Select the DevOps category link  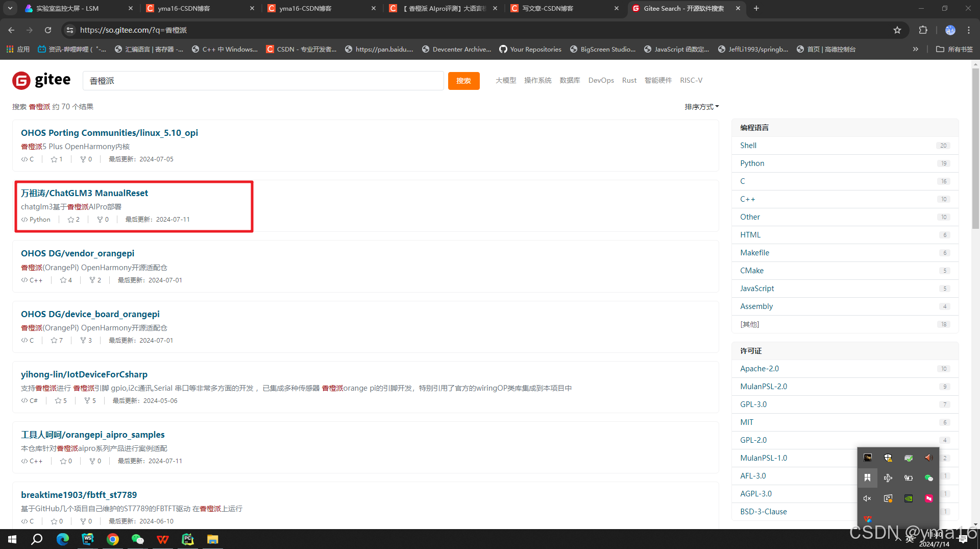tap(601, 80)
